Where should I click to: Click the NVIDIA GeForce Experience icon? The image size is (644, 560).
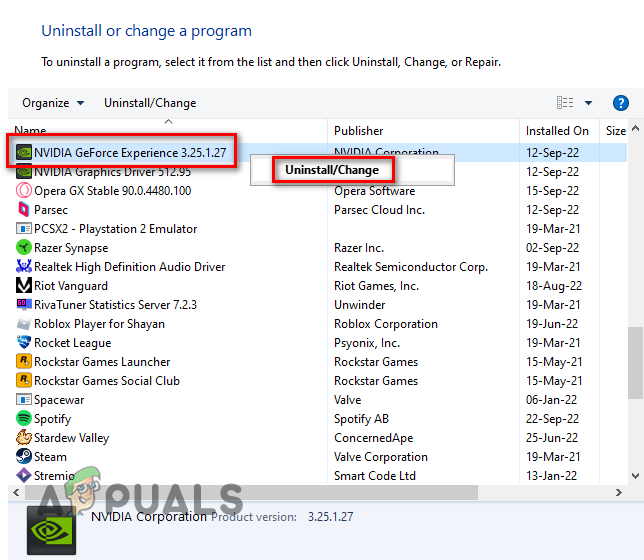(x=24, y=152)
